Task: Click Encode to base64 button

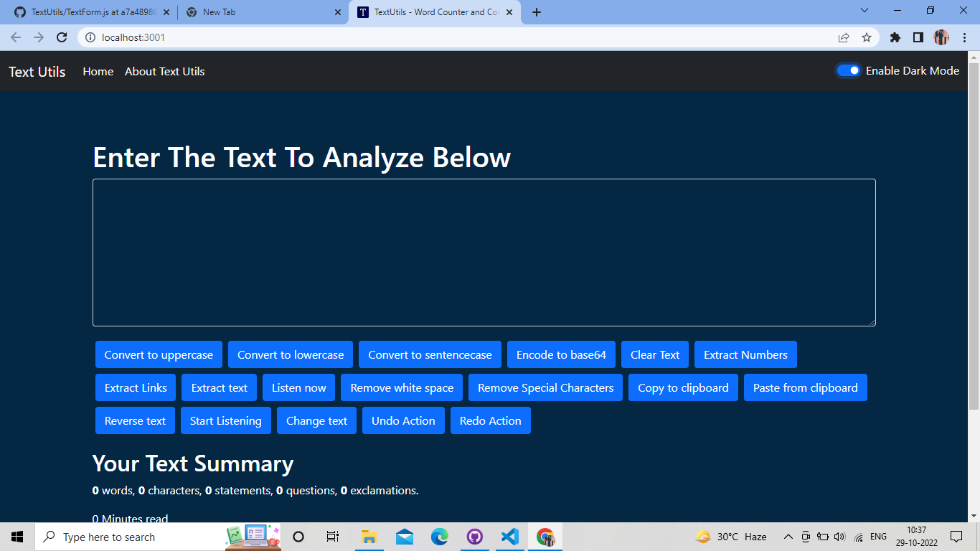Action: [x=561, y=354]
